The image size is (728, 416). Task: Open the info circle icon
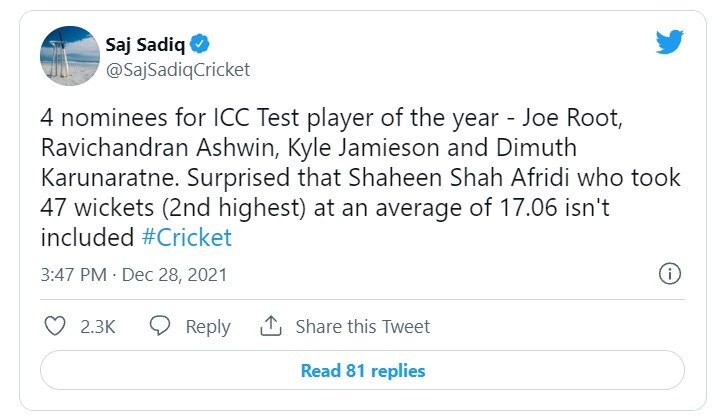(x=670, y=274)
